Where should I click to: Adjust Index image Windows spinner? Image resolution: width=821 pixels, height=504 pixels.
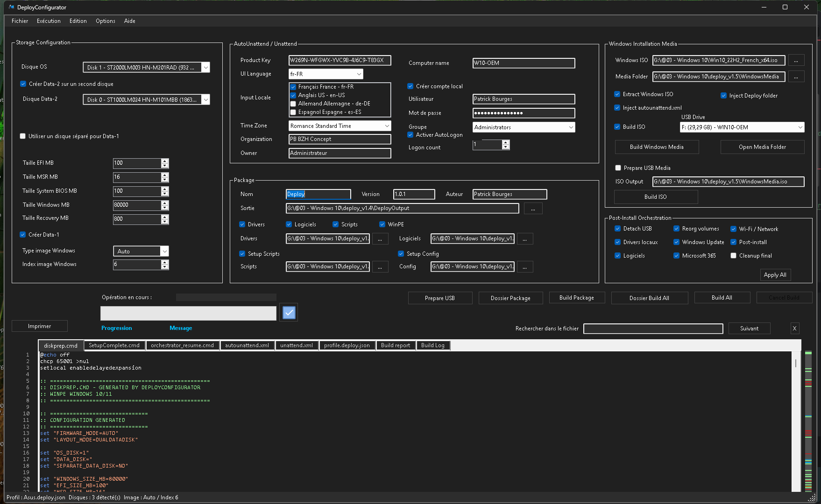[164, 265]
